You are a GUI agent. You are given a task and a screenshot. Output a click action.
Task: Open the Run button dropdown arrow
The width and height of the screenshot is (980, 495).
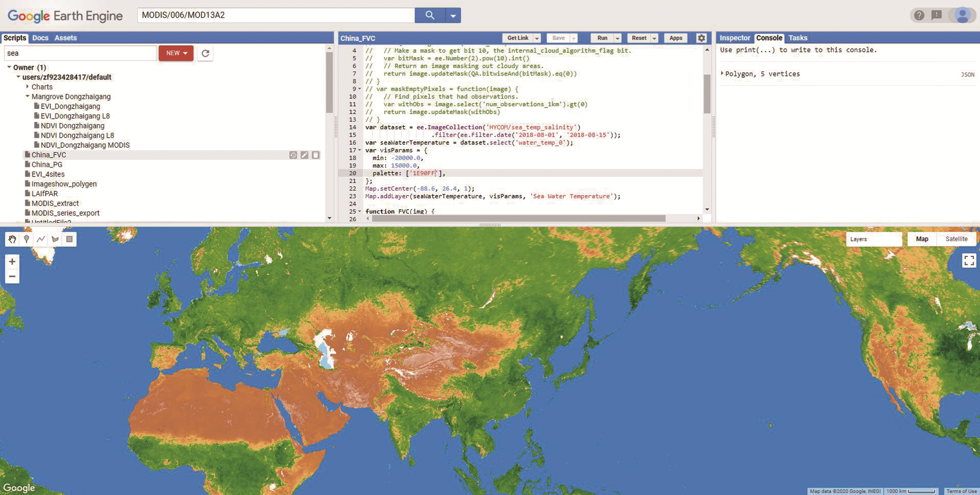coord(618,38)
